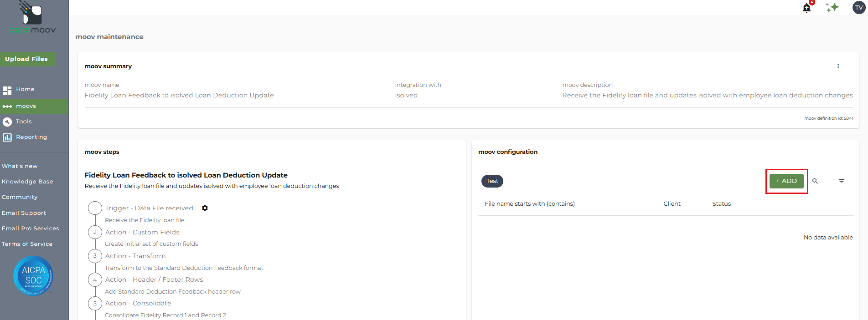Click 'Add Standard Deduction Feedback header row'
This screenshot has width=868, height=320.
point(173,291)
